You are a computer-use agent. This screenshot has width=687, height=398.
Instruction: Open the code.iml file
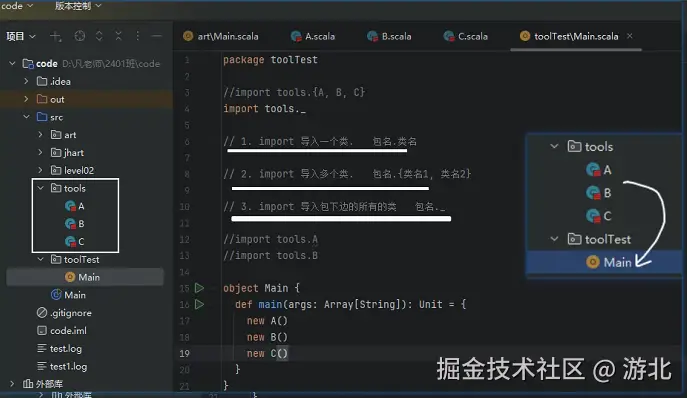62,330
